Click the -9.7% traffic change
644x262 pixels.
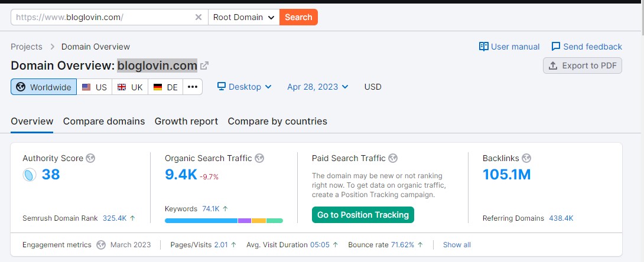[x=210, y=177]
